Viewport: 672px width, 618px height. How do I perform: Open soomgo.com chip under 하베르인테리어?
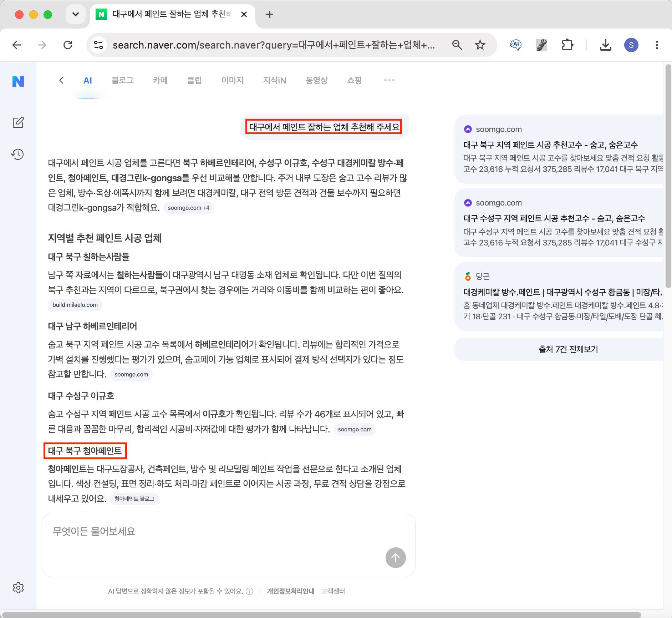[131, 374]
